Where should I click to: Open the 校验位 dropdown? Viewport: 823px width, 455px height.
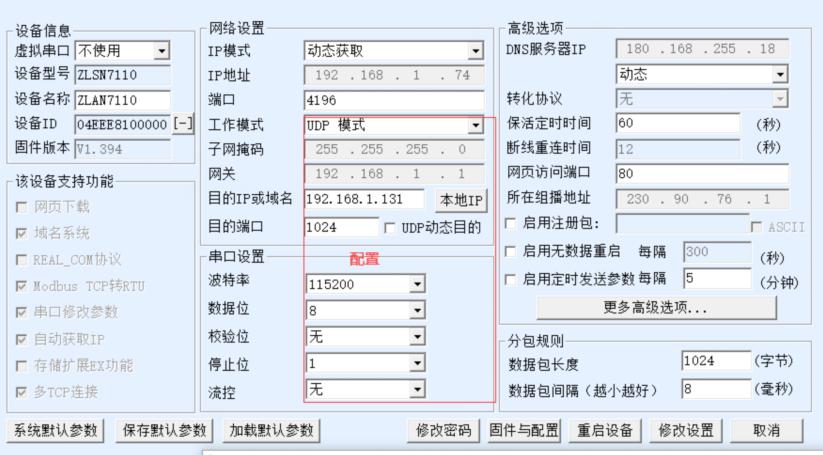[418, 338]
